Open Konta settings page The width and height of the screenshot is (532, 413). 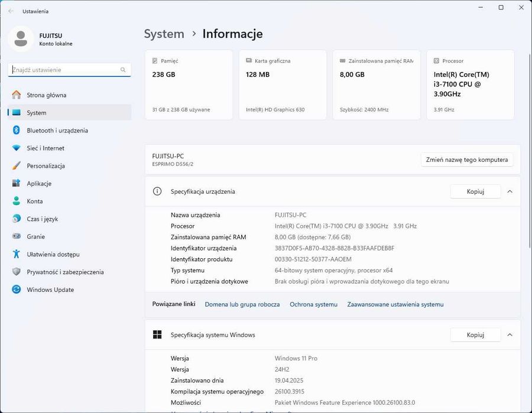pos(34,201)
